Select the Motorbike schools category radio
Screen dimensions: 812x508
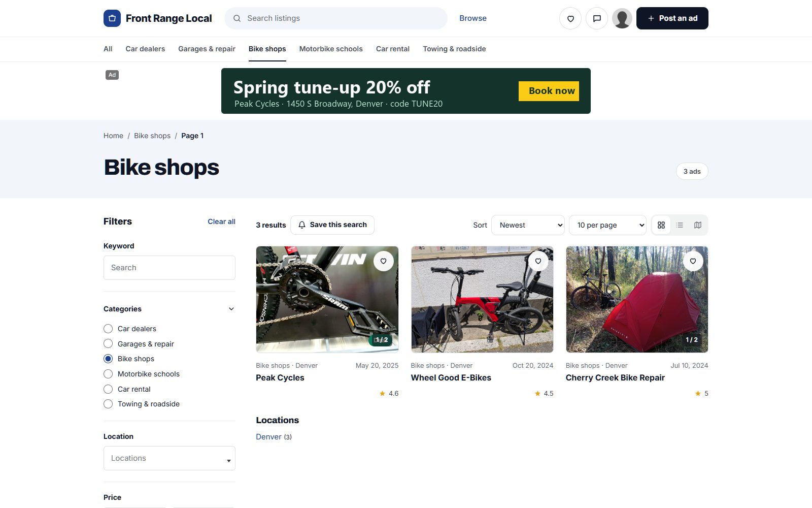click(108, 374)
